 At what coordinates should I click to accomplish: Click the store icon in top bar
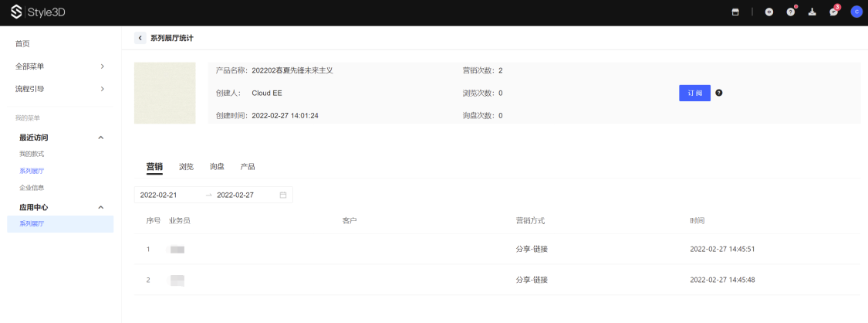pos(735,12)
